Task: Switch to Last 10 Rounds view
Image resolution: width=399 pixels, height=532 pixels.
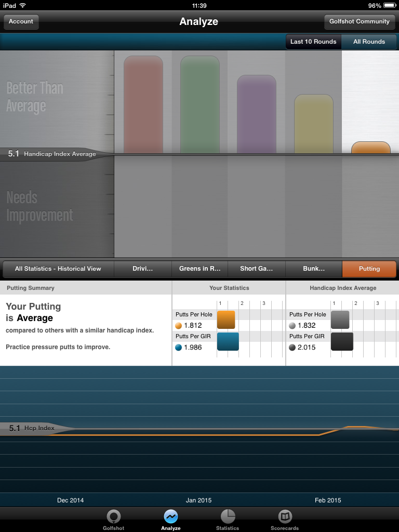Action: [313, 42]
